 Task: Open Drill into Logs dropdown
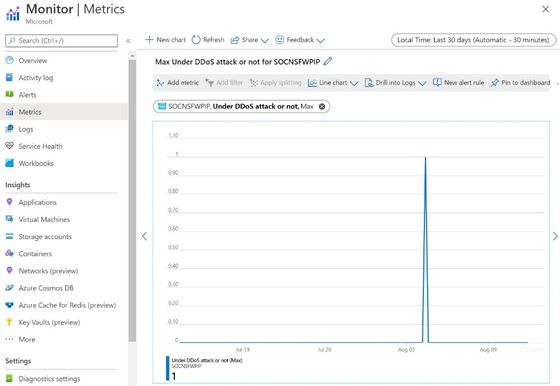395,83
